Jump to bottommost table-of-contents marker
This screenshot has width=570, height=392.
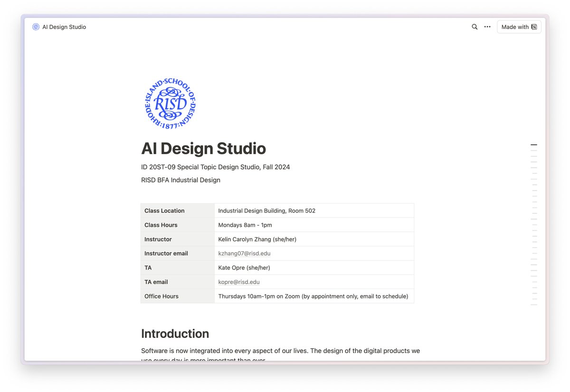click(x=534, y=305)
